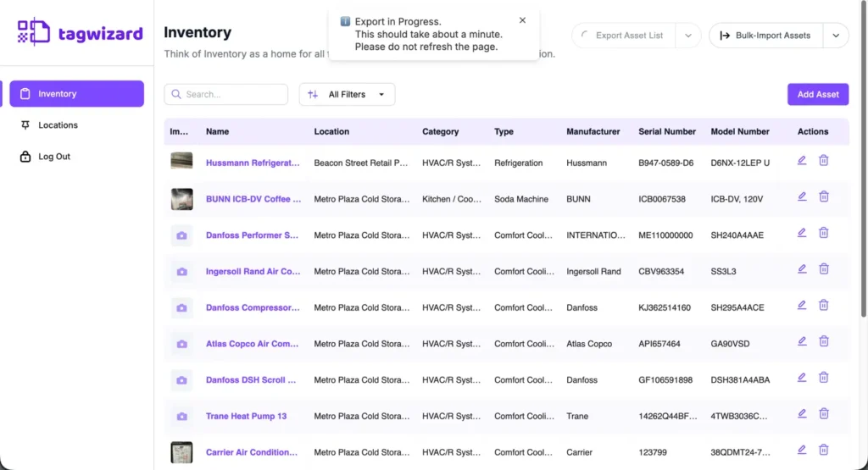Click the tagwizard logo
The image size is (868, 470).
click(x=80, y=32)
